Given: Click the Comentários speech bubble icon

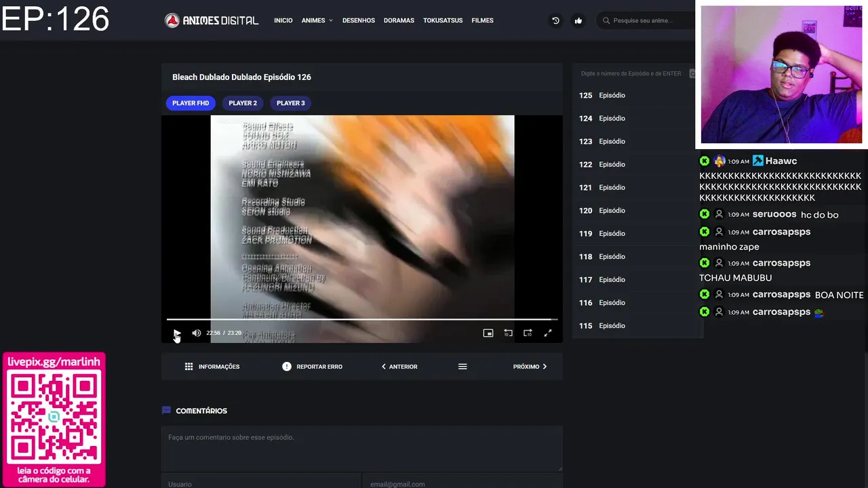Looking at the screenshot, I should pyautogui.click(x=166, y=411).
